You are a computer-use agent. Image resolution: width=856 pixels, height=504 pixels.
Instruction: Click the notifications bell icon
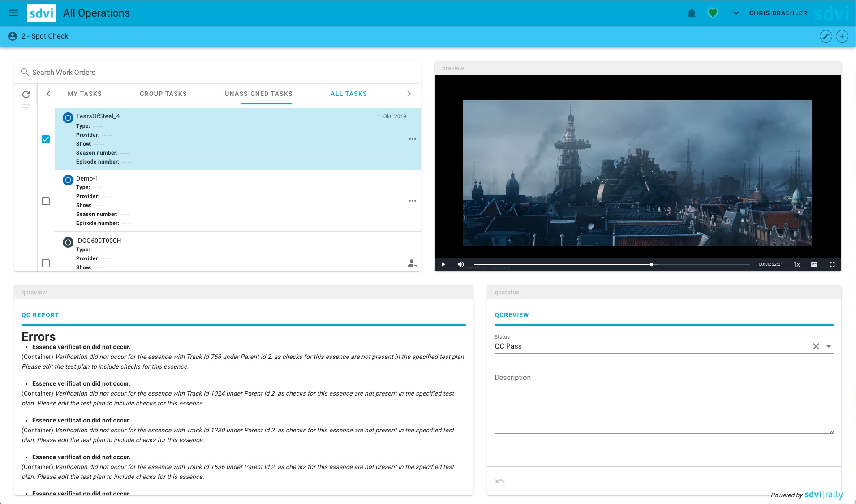692,13
